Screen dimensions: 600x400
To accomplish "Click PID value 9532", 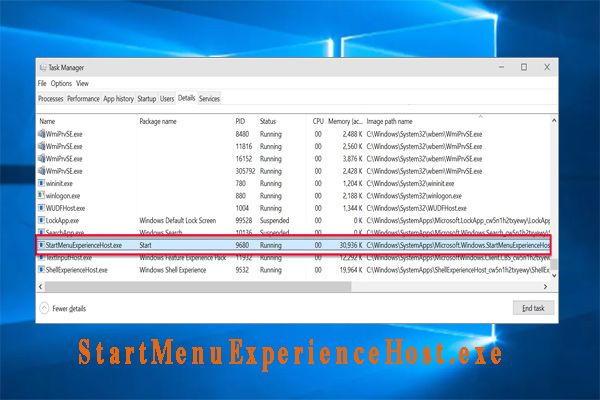I will click(x=242, y=270).
